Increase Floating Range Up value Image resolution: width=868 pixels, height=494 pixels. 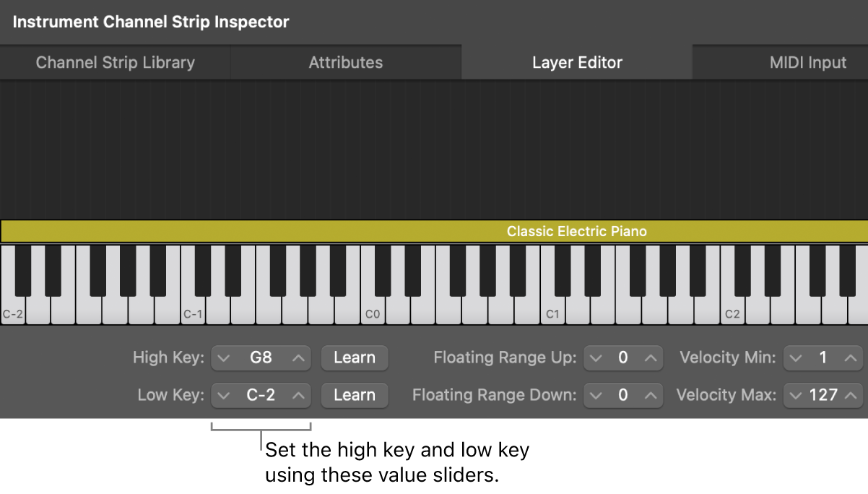650,357
